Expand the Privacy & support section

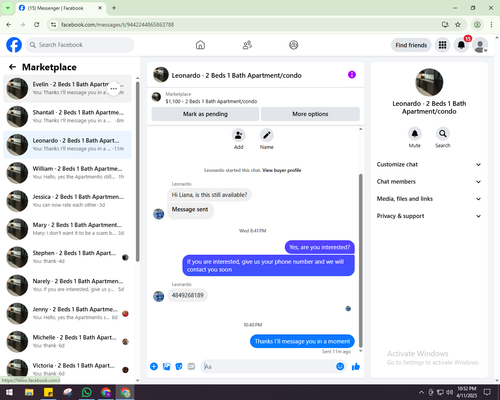(x=429, y=216)
